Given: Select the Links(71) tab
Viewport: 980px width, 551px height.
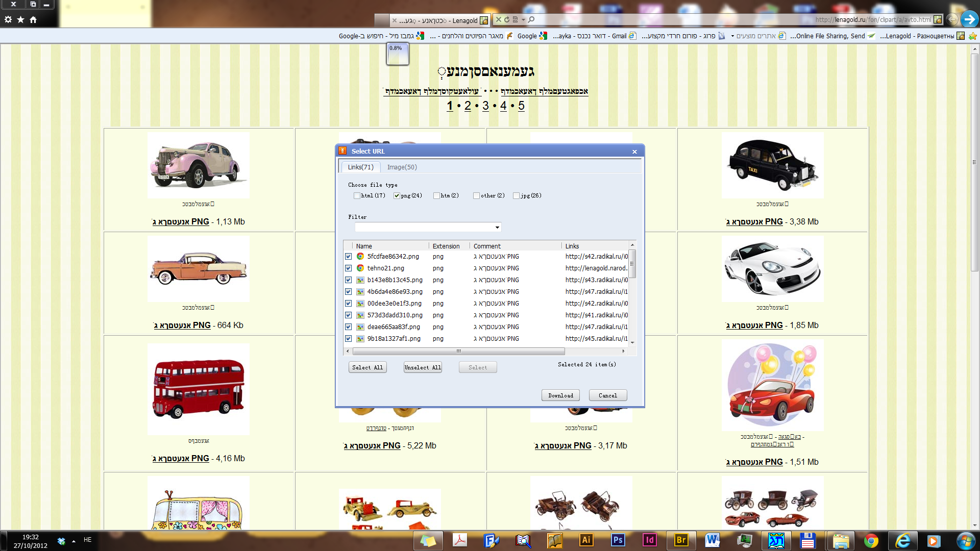Looking at the screenshot, I should click(360, 167).
